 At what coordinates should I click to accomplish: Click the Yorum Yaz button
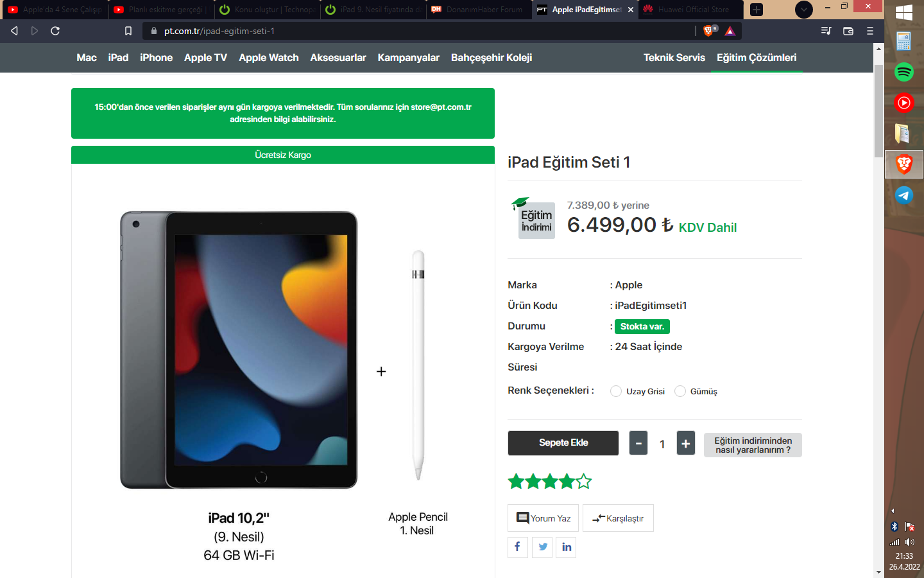tap(543, 518)
